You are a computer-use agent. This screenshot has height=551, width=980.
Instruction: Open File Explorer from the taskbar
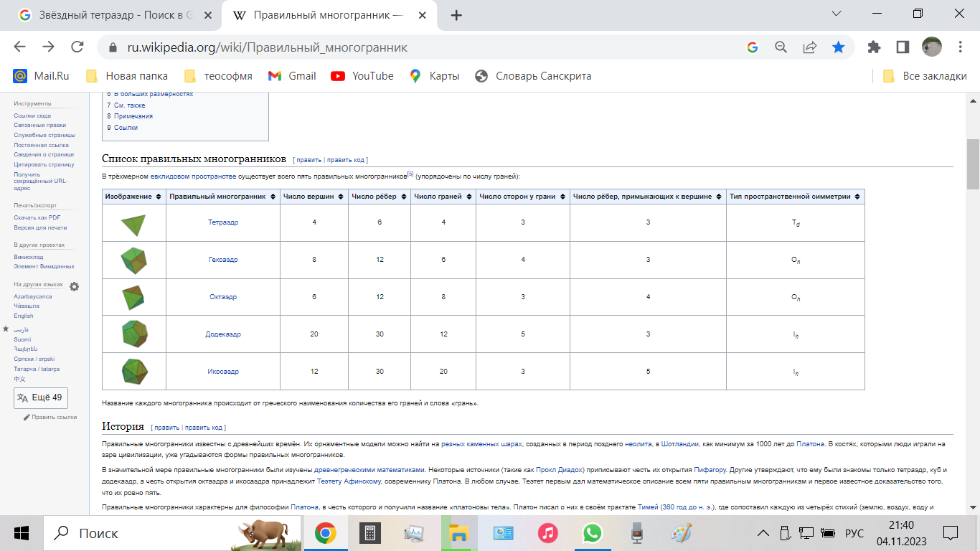(x=458, y=533)
